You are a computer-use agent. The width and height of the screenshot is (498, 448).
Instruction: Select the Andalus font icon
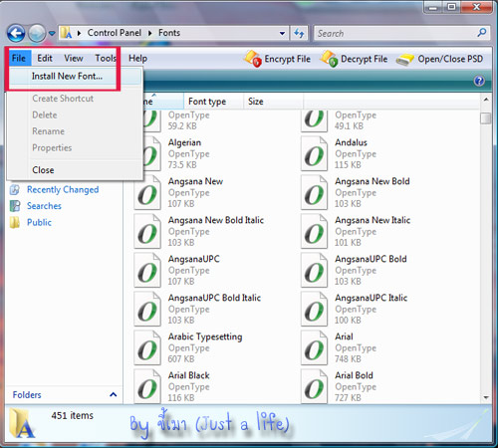tap(314, 153)
